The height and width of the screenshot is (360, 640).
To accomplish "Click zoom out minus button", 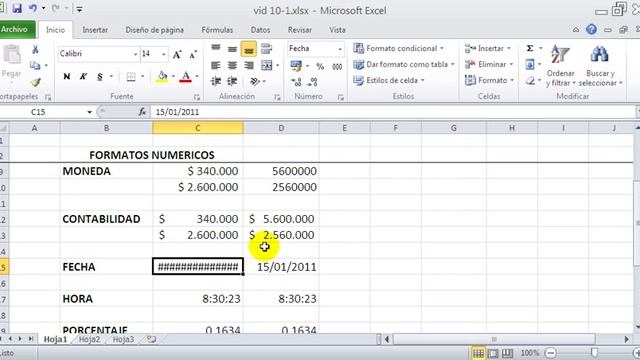I will 550,353.
